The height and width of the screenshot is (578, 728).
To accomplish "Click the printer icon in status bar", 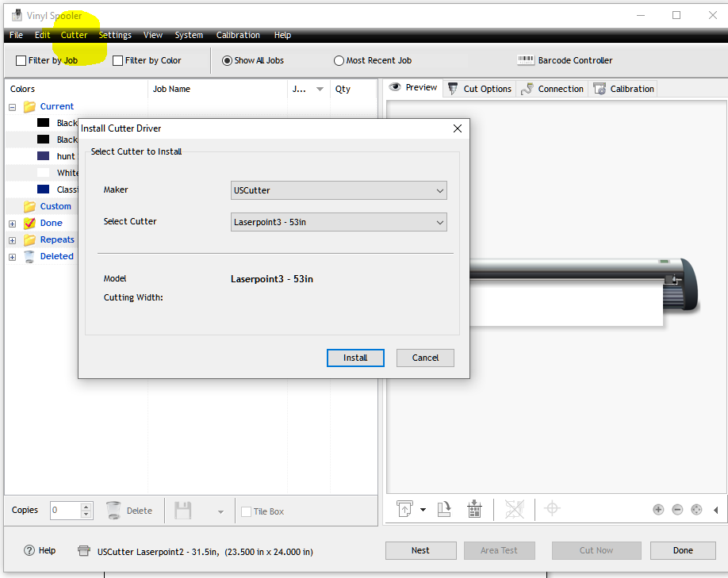I will click(x=84, y=550).
